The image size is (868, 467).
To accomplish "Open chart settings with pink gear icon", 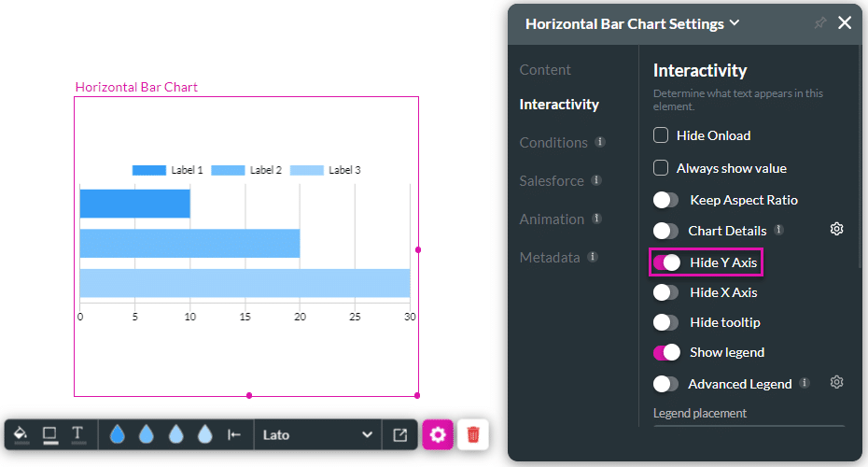I will tap(438, 434).
